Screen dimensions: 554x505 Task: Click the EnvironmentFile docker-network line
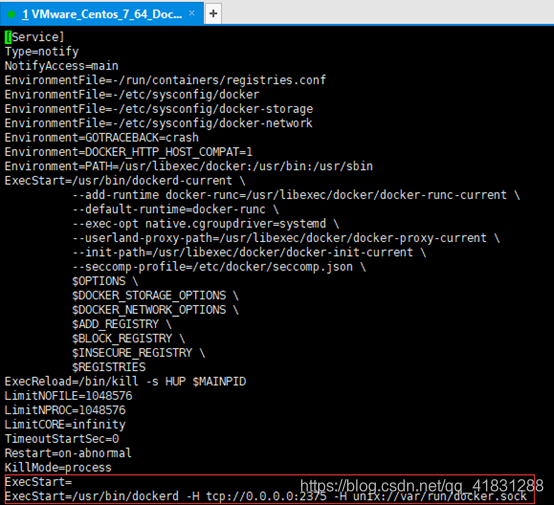pos(159,123)
